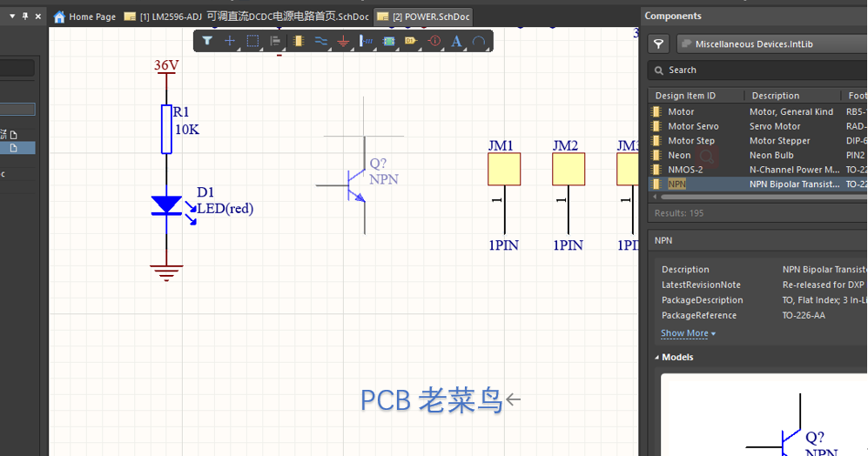The width and height of the screenshot is (868, 456).
Task: Select the GND power port tool
Action: point(343,41)
